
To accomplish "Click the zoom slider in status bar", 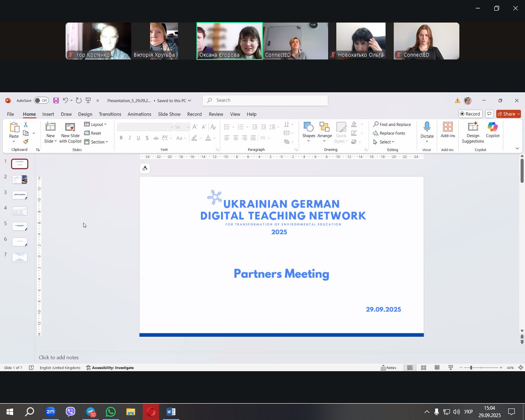I will pos(471,367).
